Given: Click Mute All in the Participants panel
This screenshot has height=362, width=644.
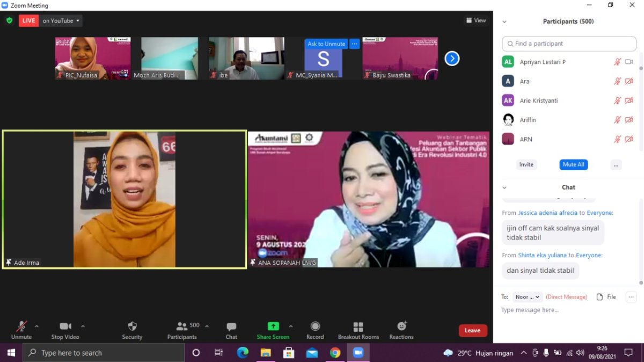Looking at the screenshot, I should [x=573, y=164].
